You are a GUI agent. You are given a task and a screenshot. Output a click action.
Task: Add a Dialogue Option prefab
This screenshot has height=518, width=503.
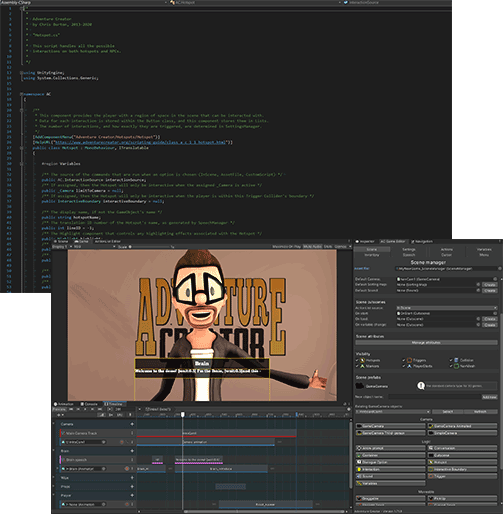pyautogui.click(x=390, y=462)
